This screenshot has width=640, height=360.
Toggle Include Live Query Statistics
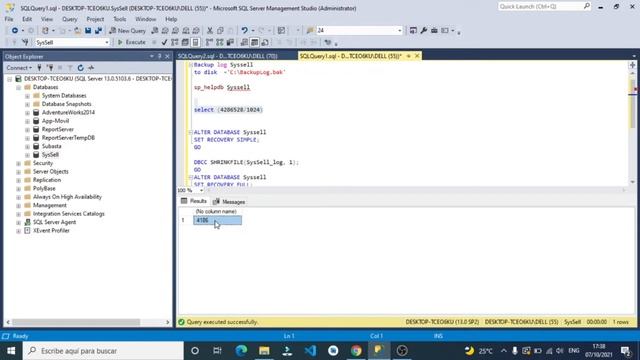pos(220,42)
